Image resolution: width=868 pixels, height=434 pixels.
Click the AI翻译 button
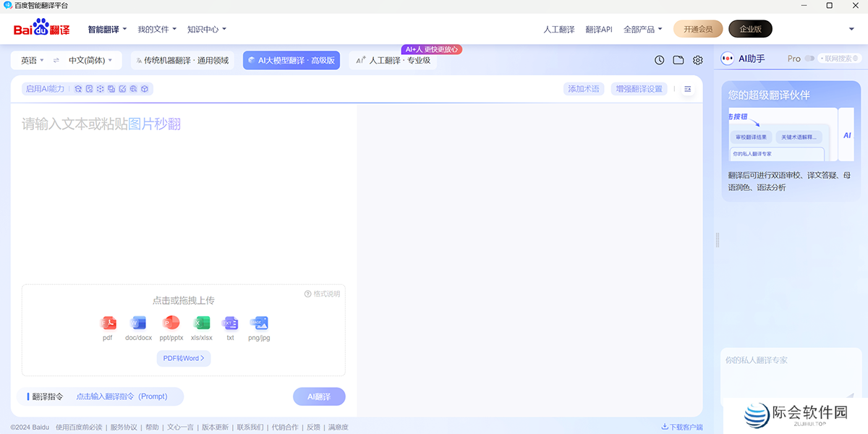pyautogui.click(x=319, y=396)
